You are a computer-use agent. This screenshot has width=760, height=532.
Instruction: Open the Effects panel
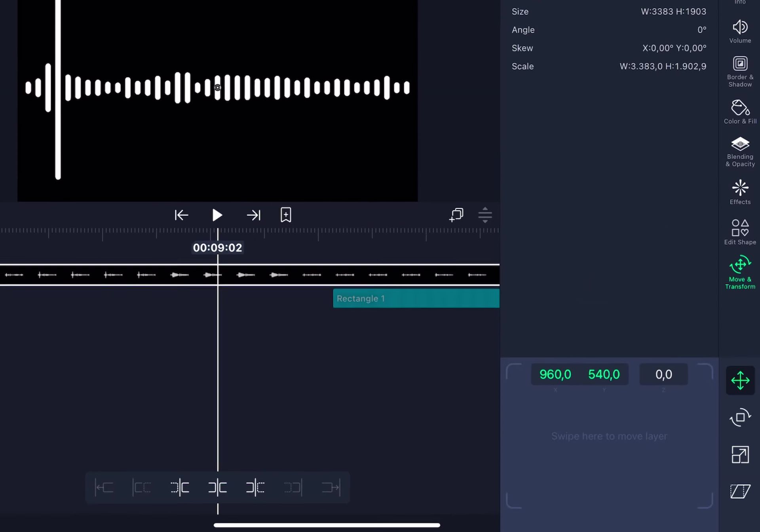[740, 192]
